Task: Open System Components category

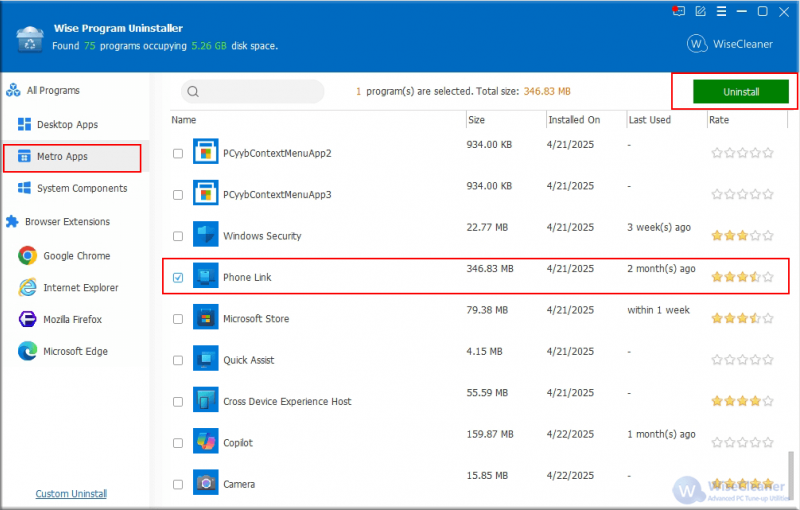Action: point(82,188)
